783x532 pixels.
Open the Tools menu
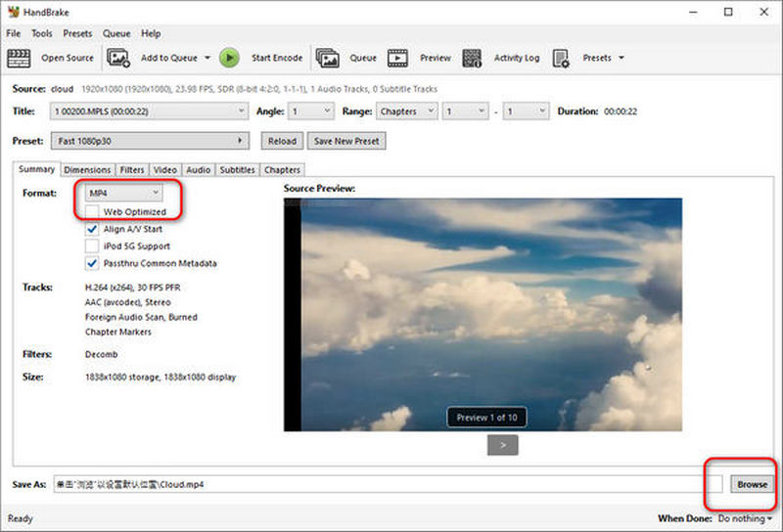pos(42,33)
